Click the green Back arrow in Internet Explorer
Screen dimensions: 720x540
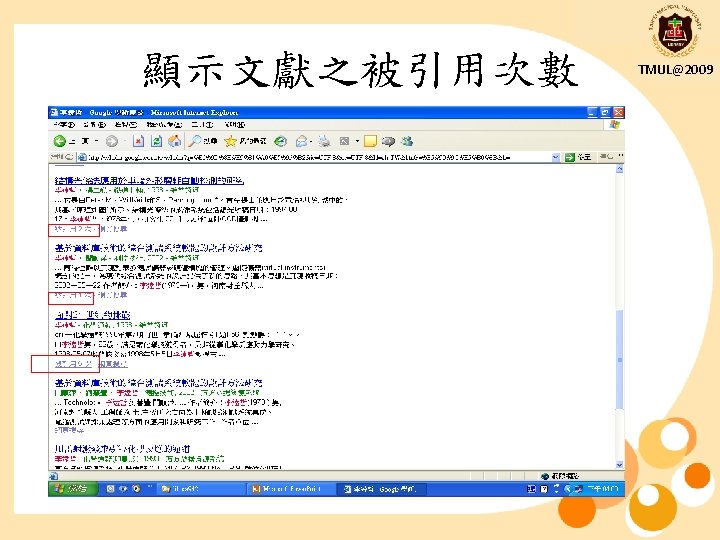[59, 141]
